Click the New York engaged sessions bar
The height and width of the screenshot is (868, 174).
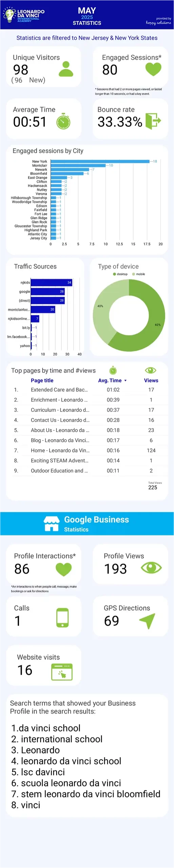click(100, 161)
